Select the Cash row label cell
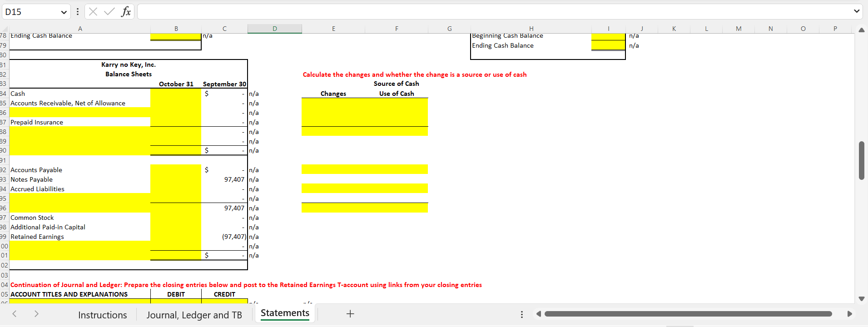This screenshot has height=327, width=868. coord(80,94)
